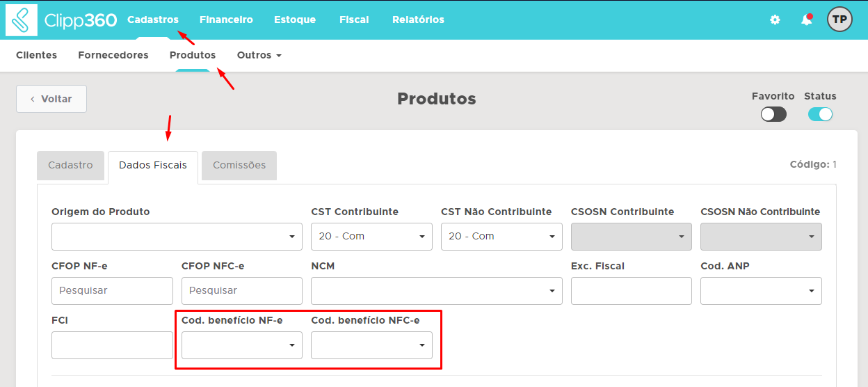Open the TP user avatar menu
This screenshot has height=387, width=868.
(839, 19)
